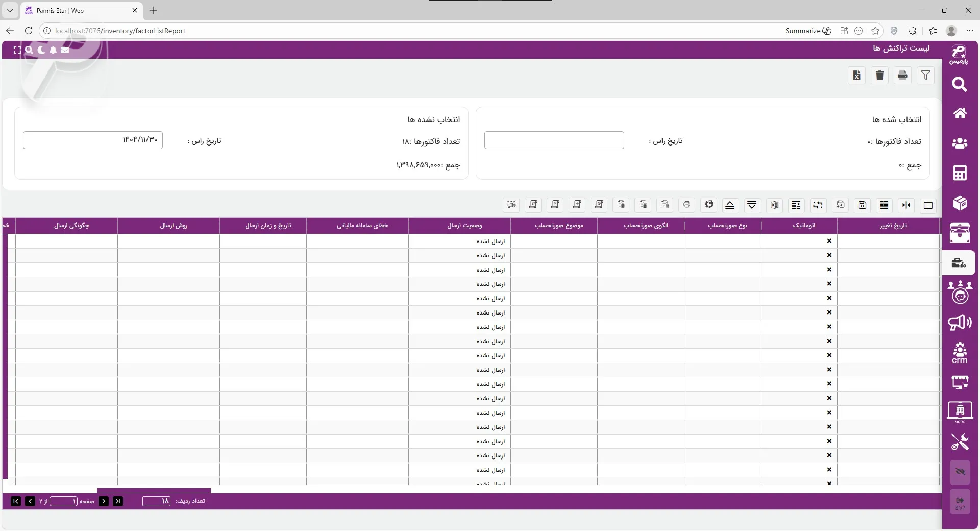
Task: Open the box inventory module
Action: point(960,203)
